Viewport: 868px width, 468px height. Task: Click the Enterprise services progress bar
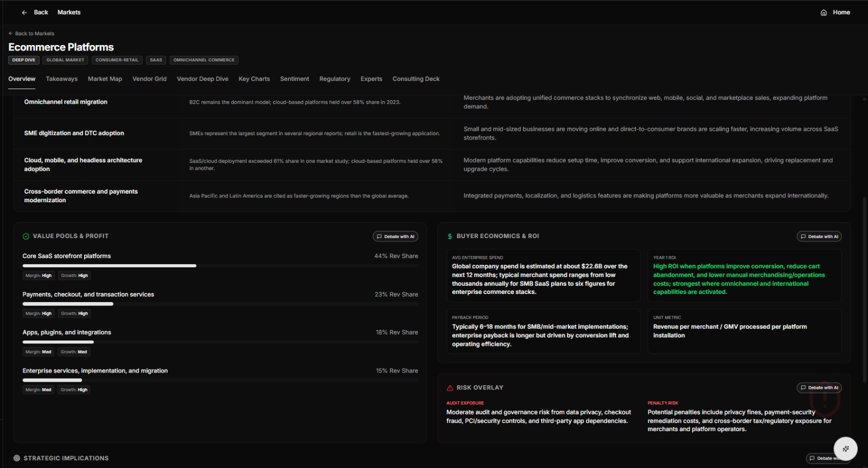coord(220,380)
